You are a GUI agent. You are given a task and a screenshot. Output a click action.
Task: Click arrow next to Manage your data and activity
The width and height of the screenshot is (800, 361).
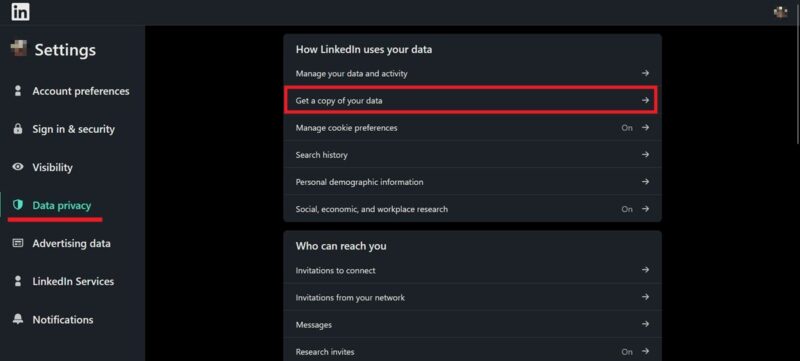(x=645, y=73)
